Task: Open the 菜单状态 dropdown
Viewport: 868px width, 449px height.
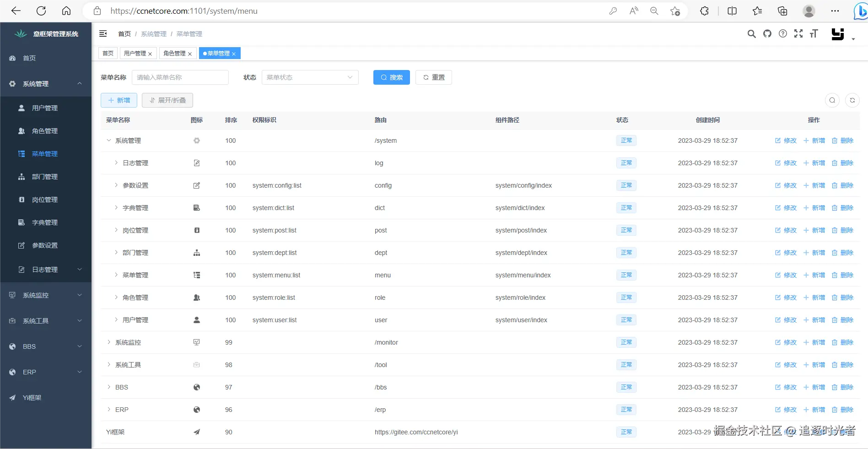Action: tap(310, 77)
